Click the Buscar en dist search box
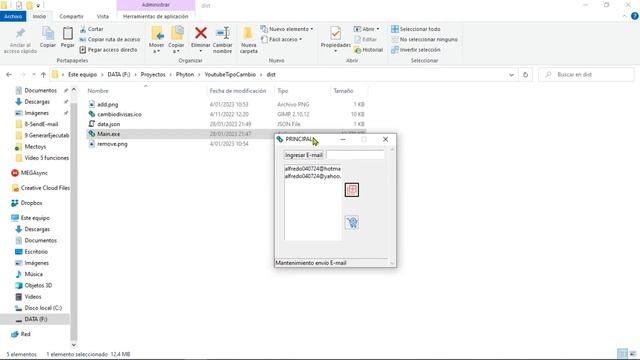The width and height of the screenshot is (640, 360). click(586, 75)
